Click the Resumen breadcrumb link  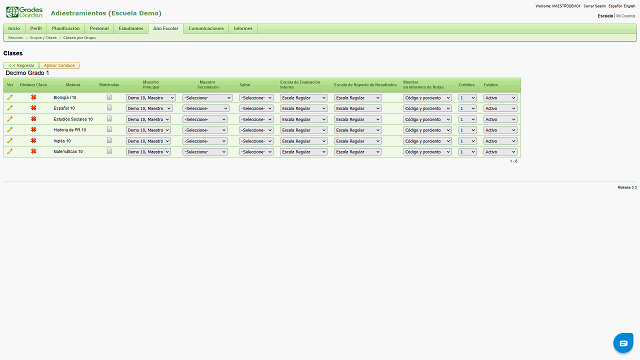click(16, 38)
